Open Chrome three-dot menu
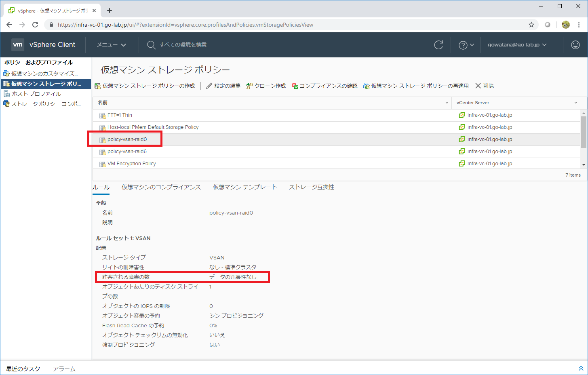588x375 pixels. (579, 25)
